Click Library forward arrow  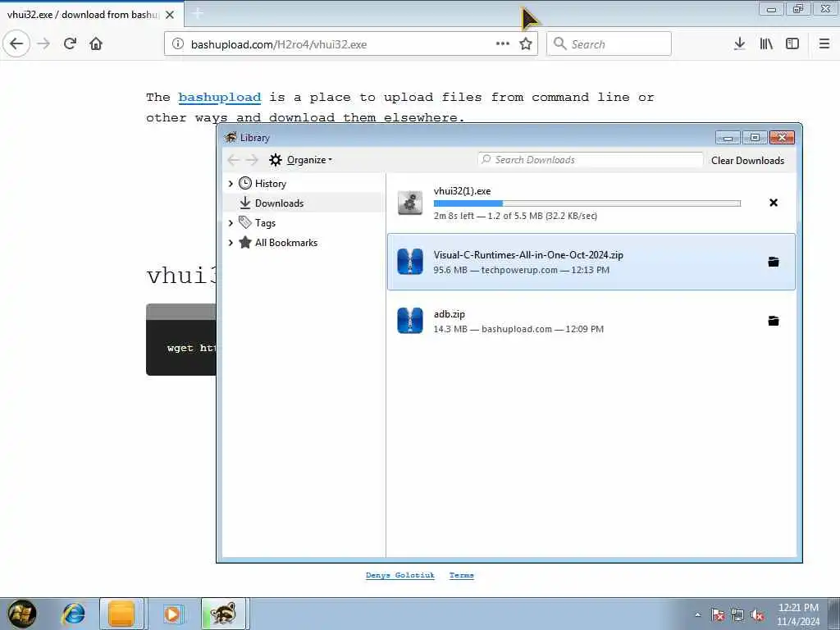coord(252,160)
